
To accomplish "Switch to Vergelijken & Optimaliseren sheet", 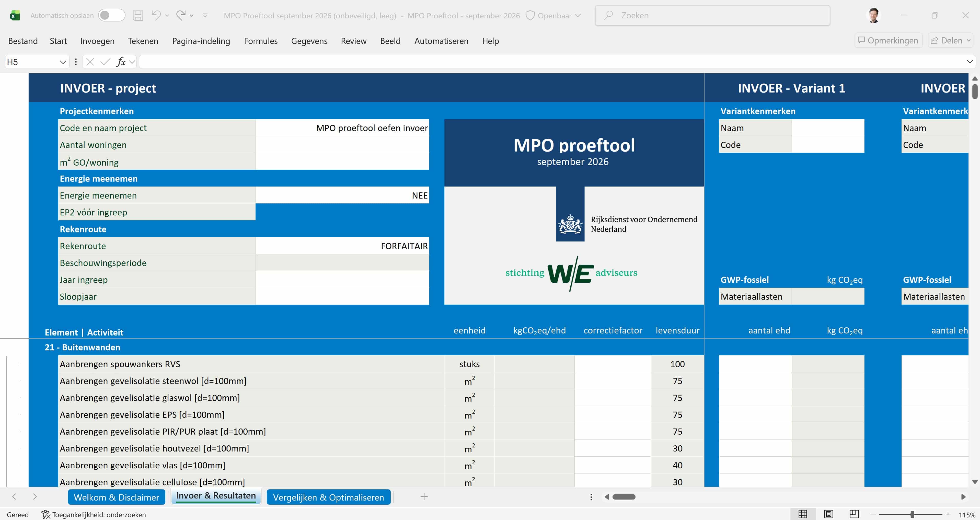I will (328, 497).
